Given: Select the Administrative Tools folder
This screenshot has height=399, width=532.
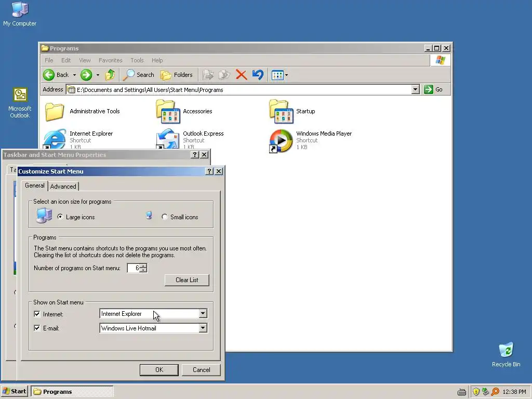Looking at the screenshot, I should 83,111.
